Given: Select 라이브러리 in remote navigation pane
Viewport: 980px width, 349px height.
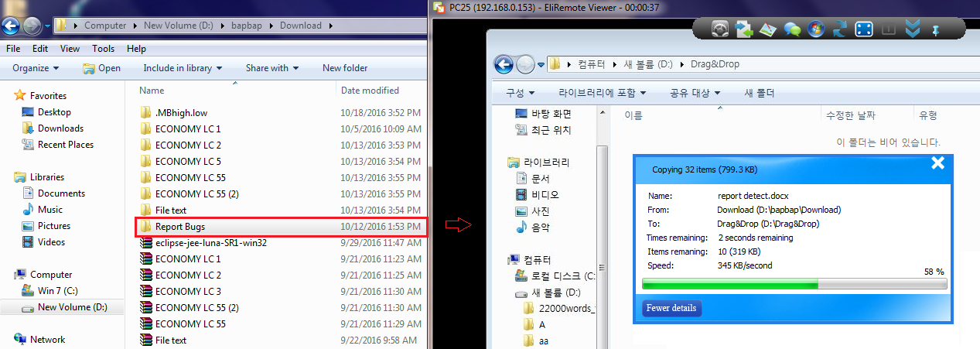Looking at the screenshot, I should pyautogui.click(x=538, y=163).
